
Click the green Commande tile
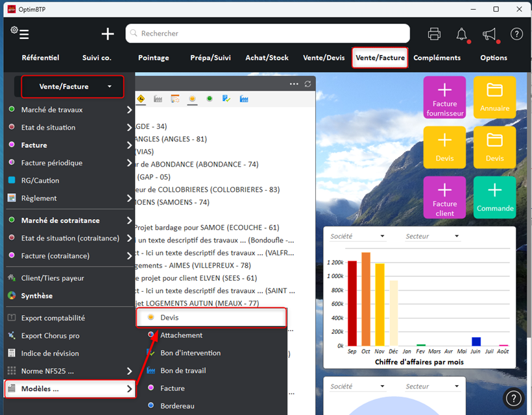(494, 197)
